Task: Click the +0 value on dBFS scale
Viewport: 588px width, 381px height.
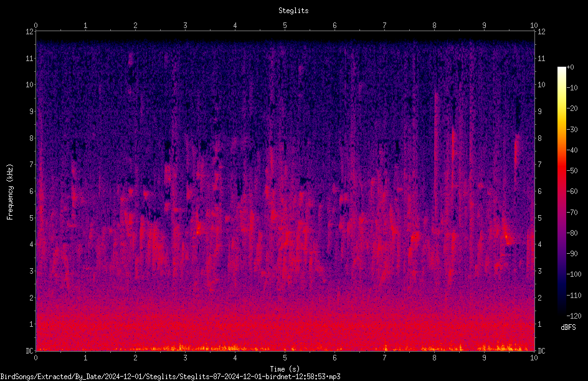Action: click(571, 67)
